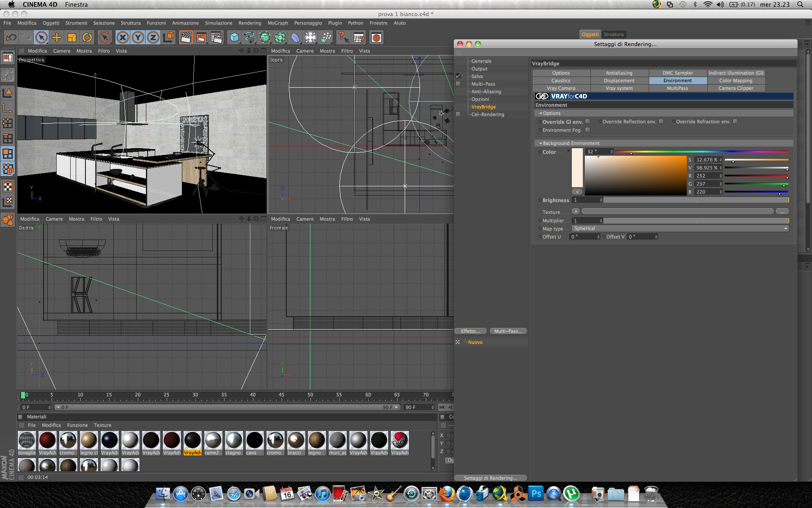Click the Effetto... button
812x508 pixels.
(x=470, y=331)
